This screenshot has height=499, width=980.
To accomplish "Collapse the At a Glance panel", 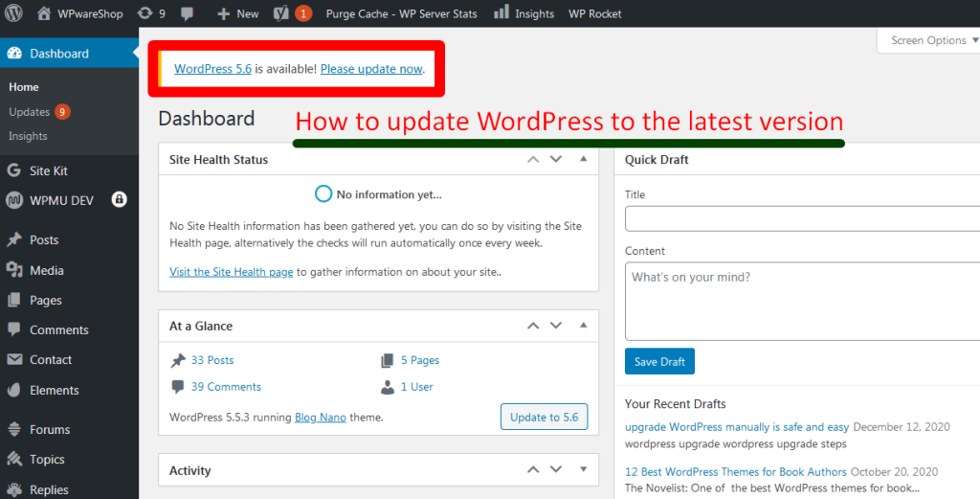I will pyautogui.click(x=583, y=325).
